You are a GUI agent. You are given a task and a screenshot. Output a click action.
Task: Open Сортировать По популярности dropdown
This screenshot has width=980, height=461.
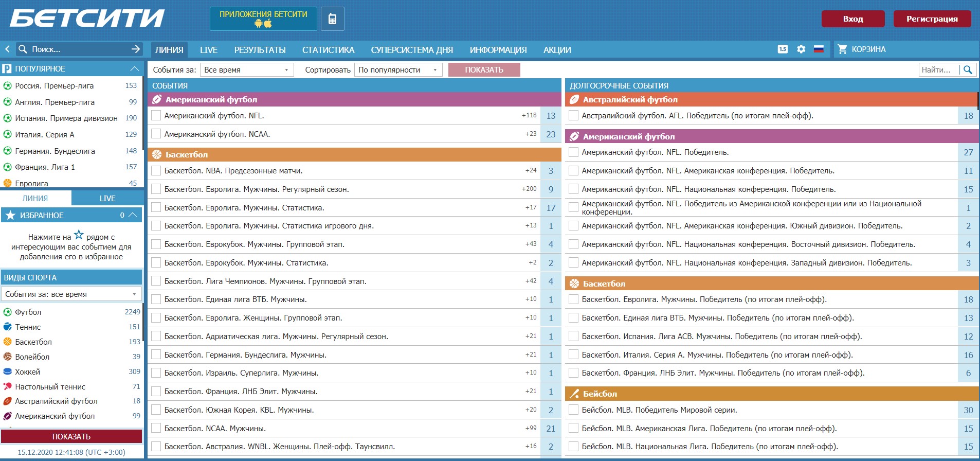398,69
